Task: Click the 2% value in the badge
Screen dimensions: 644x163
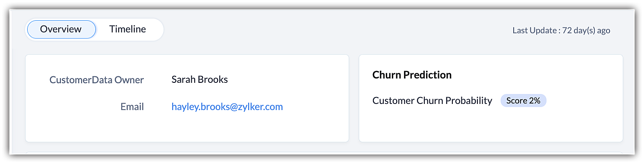Action: click(x=535, y=100)
